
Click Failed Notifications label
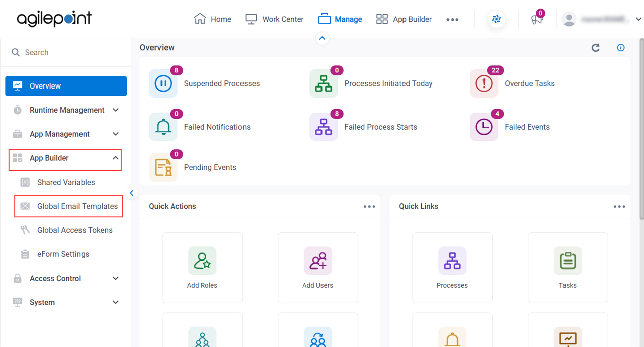coord(217,127)
